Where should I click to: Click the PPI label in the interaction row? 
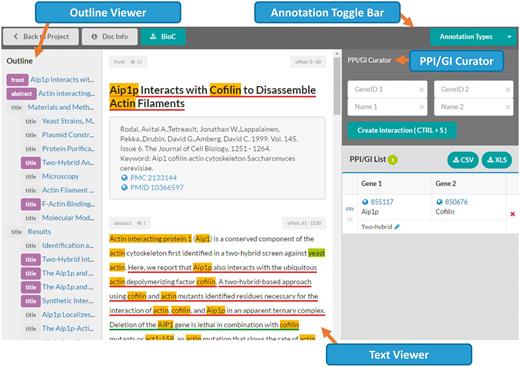point(350,209)
